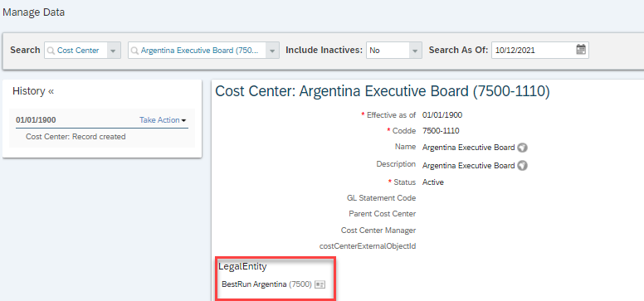
Task: Expand the Cost Center object type dropdown
Action: point(114,51)
